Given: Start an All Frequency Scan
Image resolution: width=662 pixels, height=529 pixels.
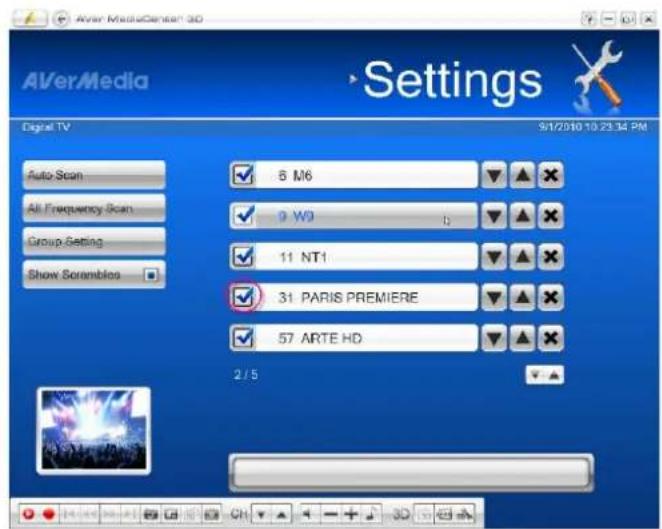Looking at the screenshot, I should [x=94, y=208].
